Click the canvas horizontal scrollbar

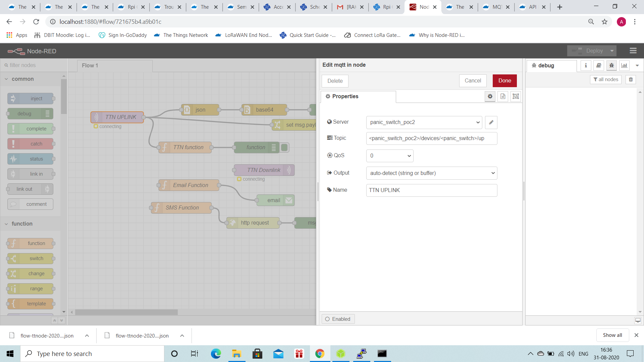pyautogui.click(x=126, y=312)
